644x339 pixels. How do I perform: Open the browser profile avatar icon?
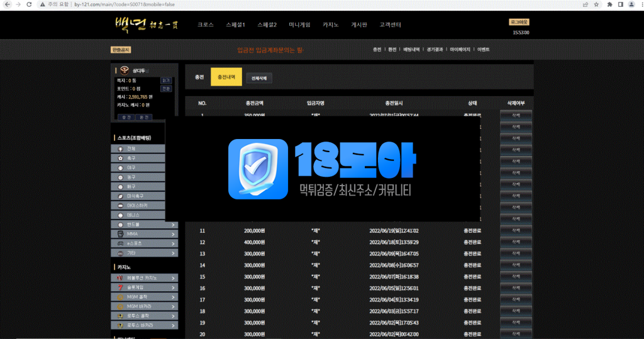[631, 4]
